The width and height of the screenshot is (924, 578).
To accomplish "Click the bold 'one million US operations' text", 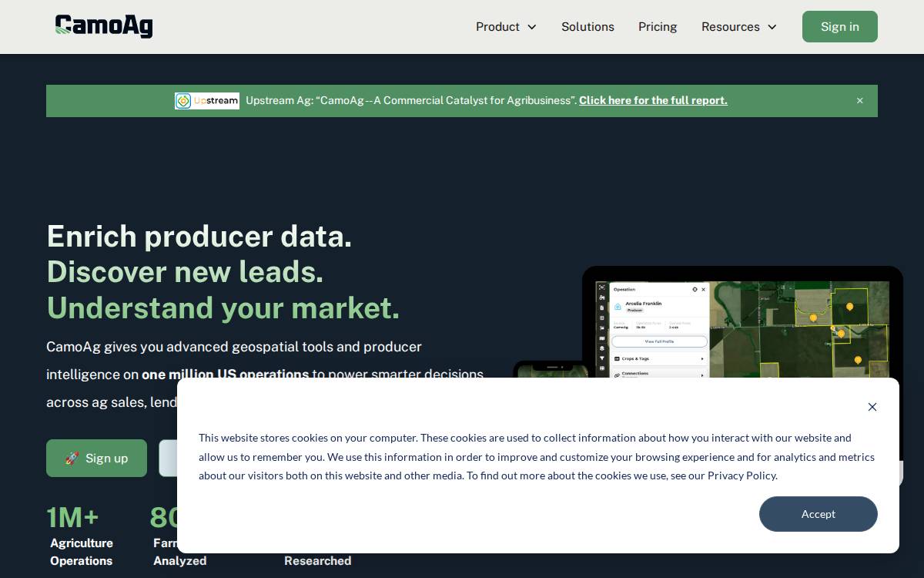I will point(225,375).
